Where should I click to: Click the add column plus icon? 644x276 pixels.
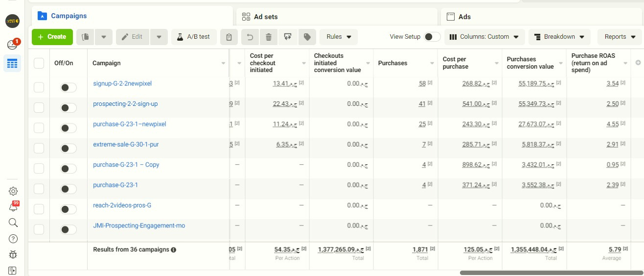(x=638, y=63)
